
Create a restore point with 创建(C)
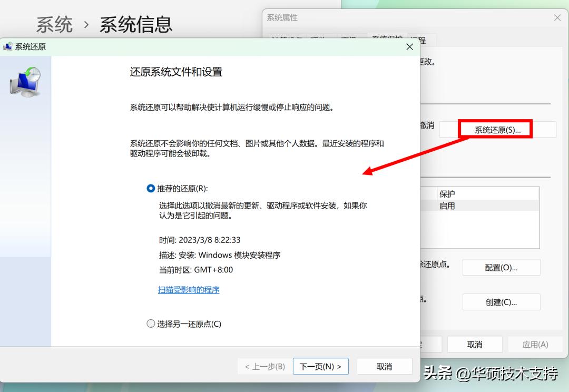[x=501, y=301]
